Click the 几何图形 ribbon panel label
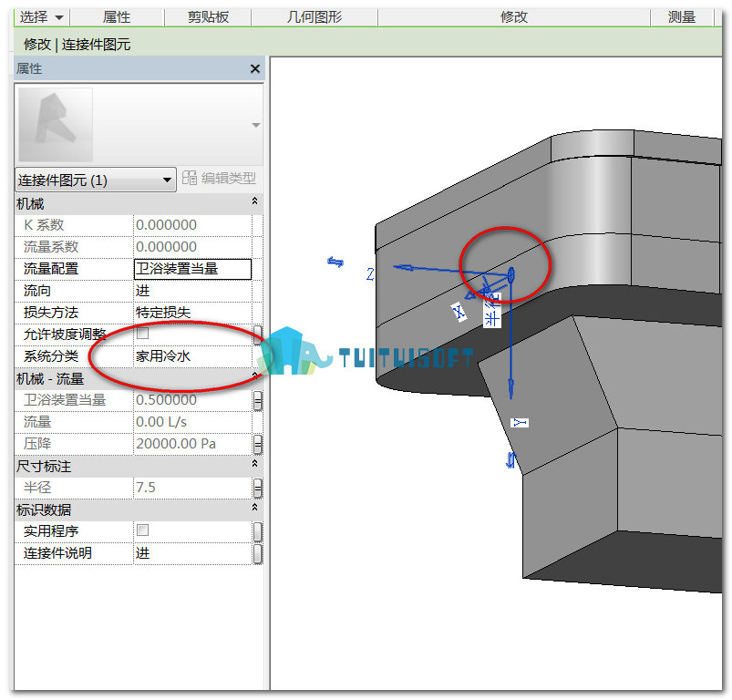 click(314, 17)
